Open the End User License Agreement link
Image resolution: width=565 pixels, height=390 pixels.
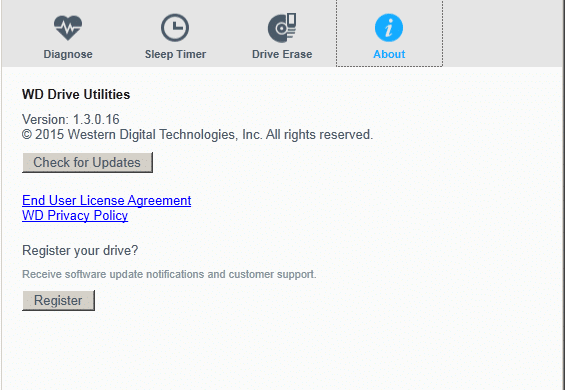click(x=106, y=200)
